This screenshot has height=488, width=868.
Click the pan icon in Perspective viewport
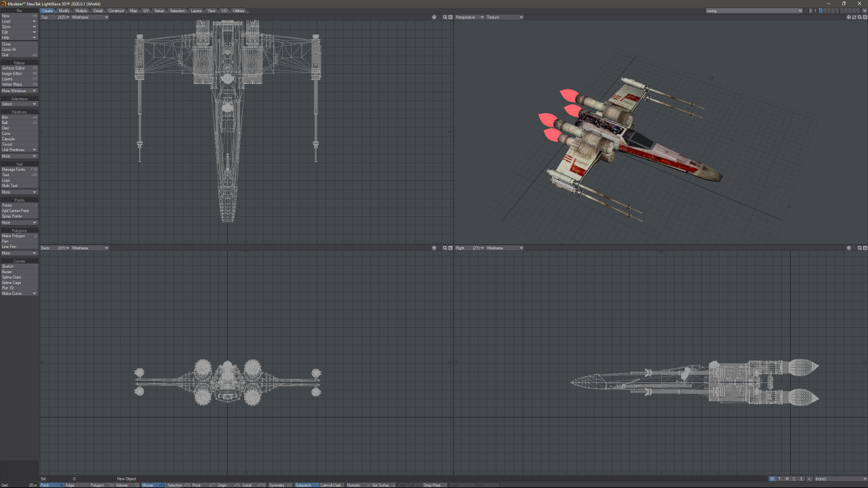pos(848,17)
